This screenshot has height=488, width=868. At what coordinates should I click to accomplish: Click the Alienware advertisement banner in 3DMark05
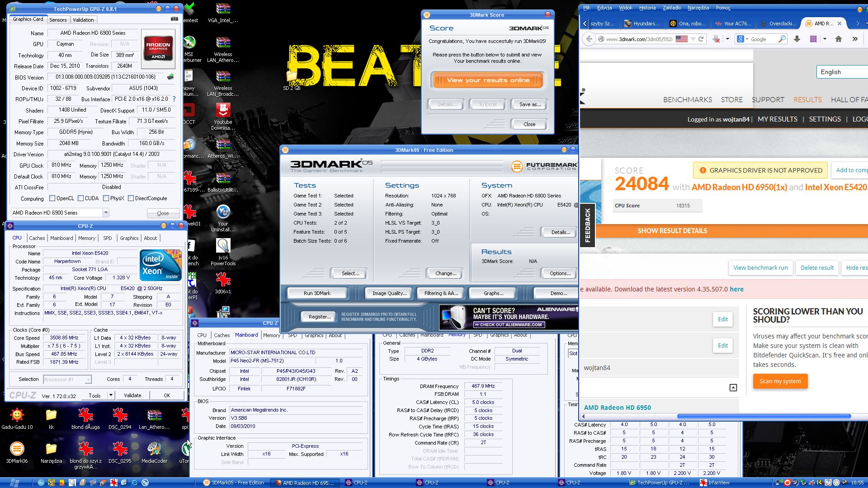508,317
